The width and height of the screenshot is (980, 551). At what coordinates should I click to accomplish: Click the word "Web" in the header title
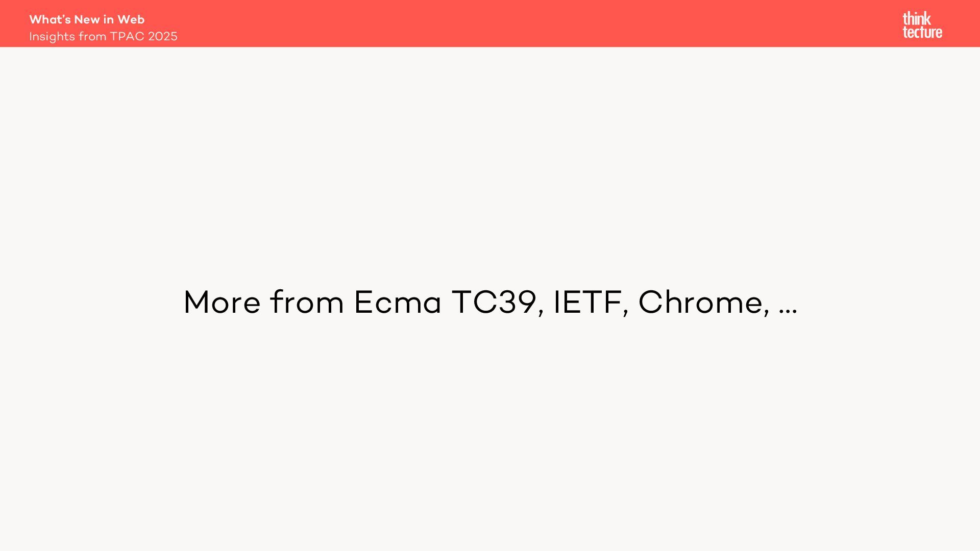coord(131,19)
